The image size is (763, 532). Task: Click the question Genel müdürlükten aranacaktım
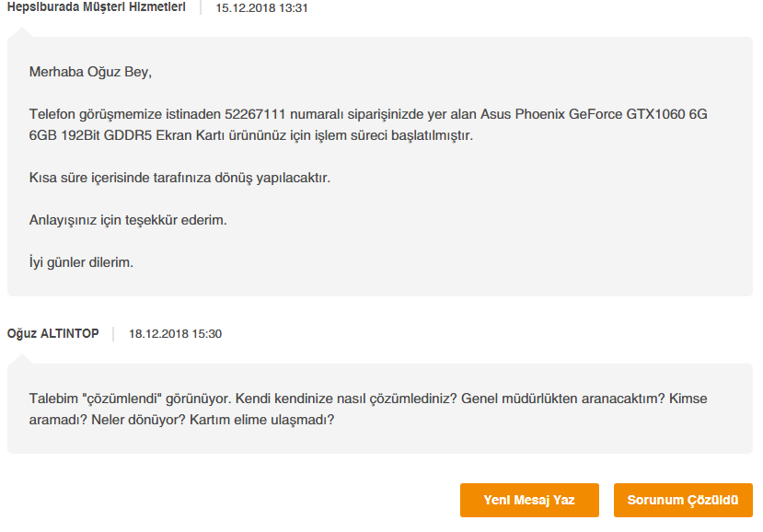click(563, 399)
